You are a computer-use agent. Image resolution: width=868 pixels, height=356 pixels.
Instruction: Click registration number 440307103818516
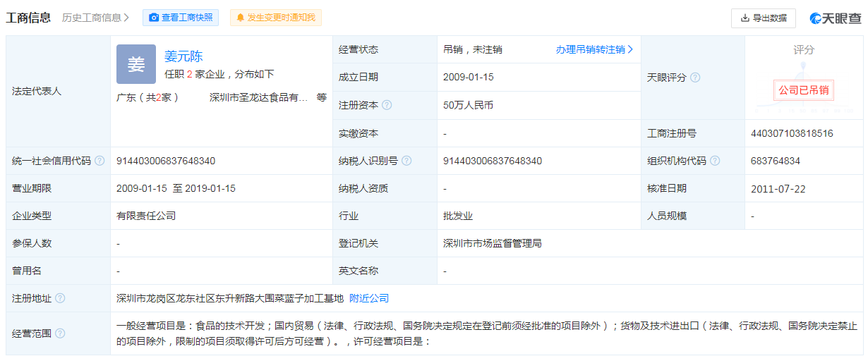(792, 133)
